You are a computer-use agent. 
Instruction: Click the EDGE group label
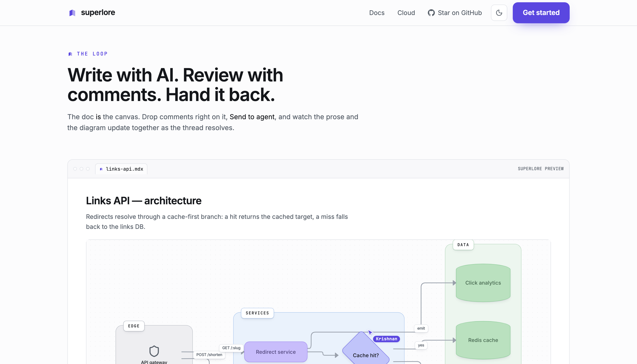[134, 326]
